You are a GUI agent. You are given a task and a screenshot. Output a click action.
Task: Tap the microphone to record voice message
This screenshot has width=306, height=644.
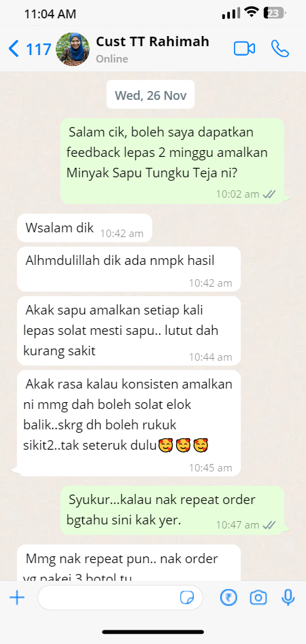coord(288,598)
